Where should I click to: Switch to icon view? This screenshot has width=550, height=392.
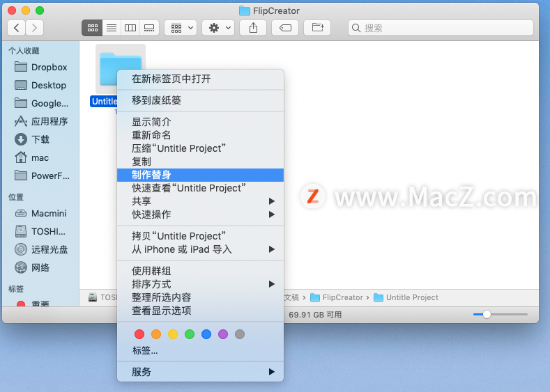pyautogui.click(x=92, y=28)
